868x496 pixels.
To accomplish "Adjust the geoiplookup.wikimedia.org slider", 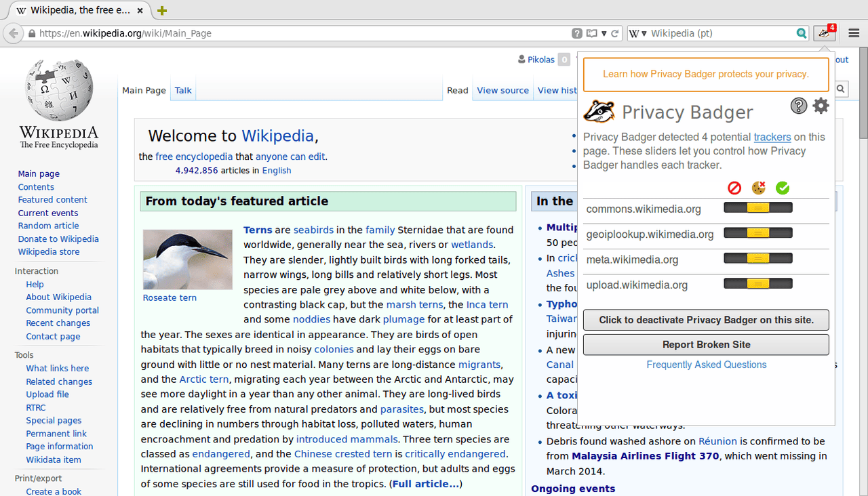I will point(757,232).
